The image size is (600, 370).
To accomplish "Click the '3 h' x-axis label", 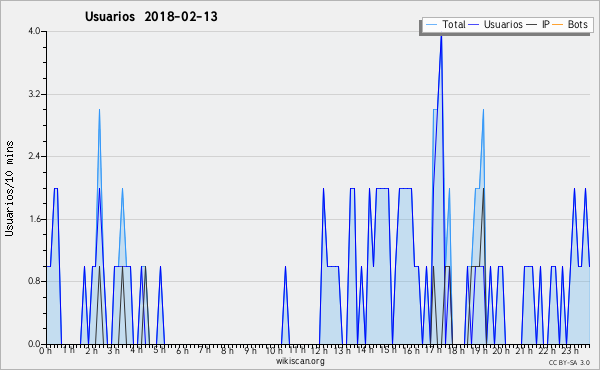I will [x=114, y=351].
